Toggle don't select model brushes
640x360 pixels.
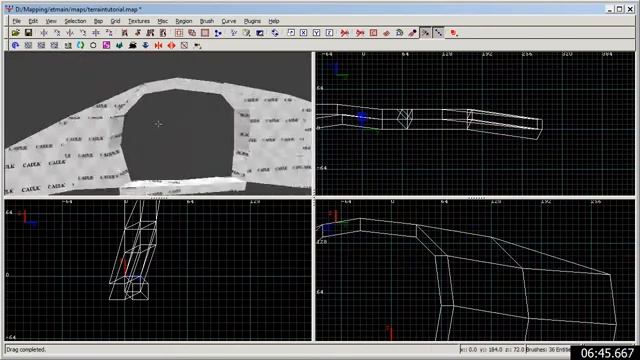click(x=345, y=33)
